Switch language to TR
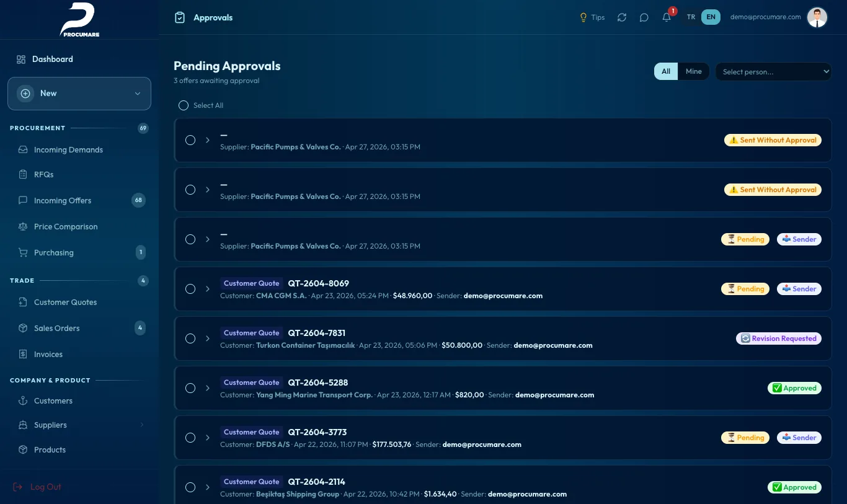 [x=691, y=17]
